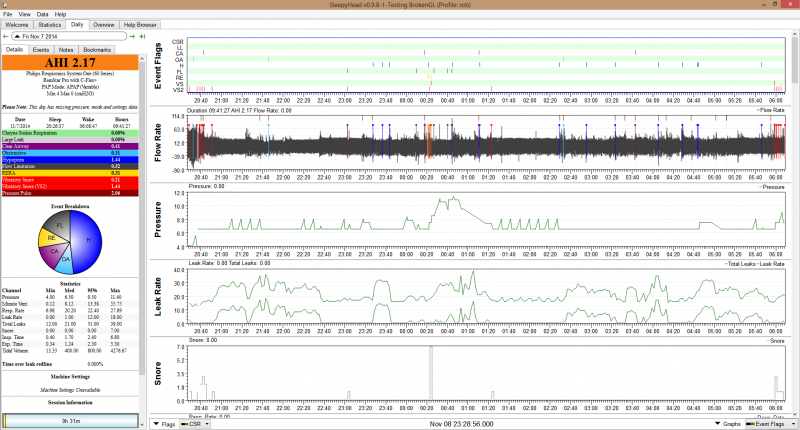Click the Cheyne Stokes Respiration row

70,133
